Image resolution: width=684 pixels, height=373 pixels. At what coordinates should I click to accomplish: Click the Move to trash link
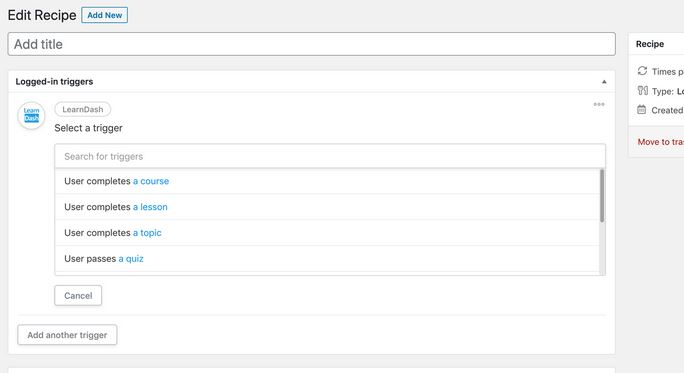[x=660, y=142]
